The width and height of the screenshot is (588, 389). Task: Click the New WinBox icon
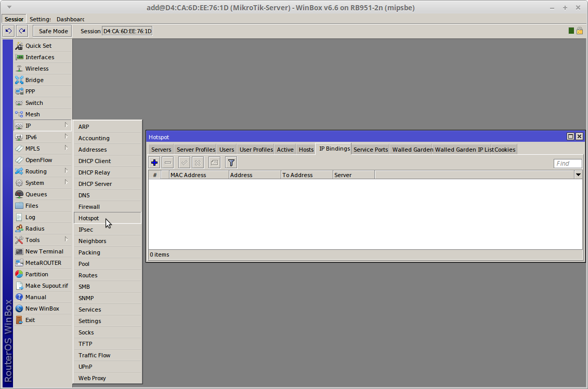pyautogui.click(x=19, y=308)
